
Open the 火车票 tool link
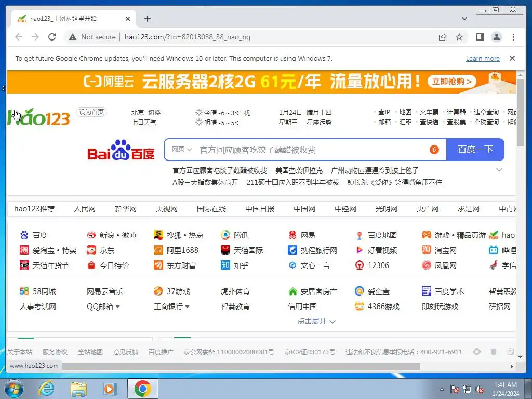pos(429,112)
